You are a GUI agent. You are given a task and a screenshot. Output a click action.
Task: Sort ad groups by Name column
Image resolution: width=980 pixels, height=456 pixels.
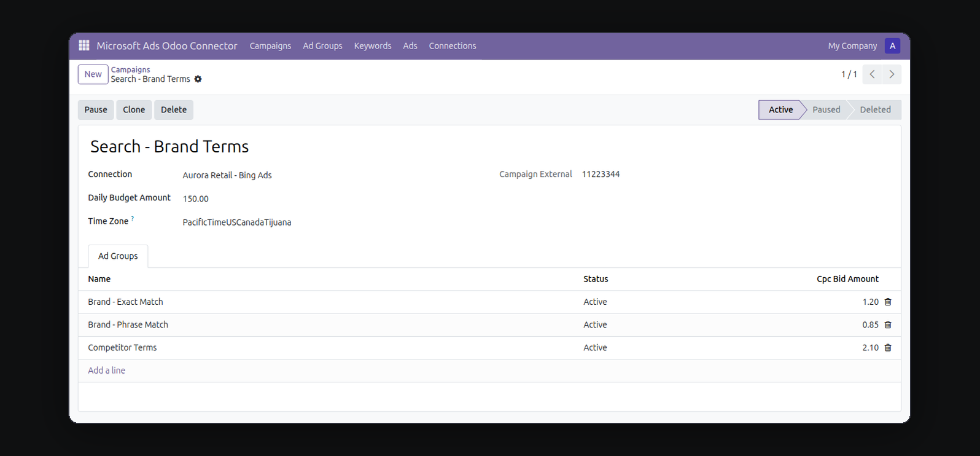pos(99,279)
